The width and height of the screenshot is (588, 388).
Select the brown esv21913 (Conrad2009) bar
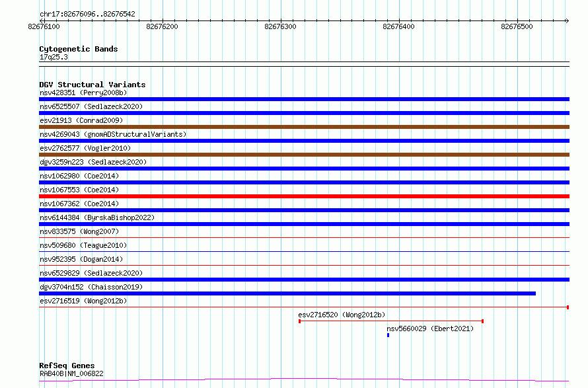pyautogui.click(x=304, y=127)
